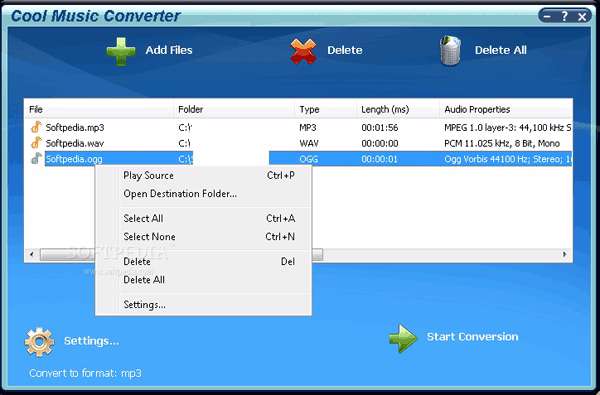Click the 00:00:01 length value
Screen dimensions: 600x395
click(380, 159)
